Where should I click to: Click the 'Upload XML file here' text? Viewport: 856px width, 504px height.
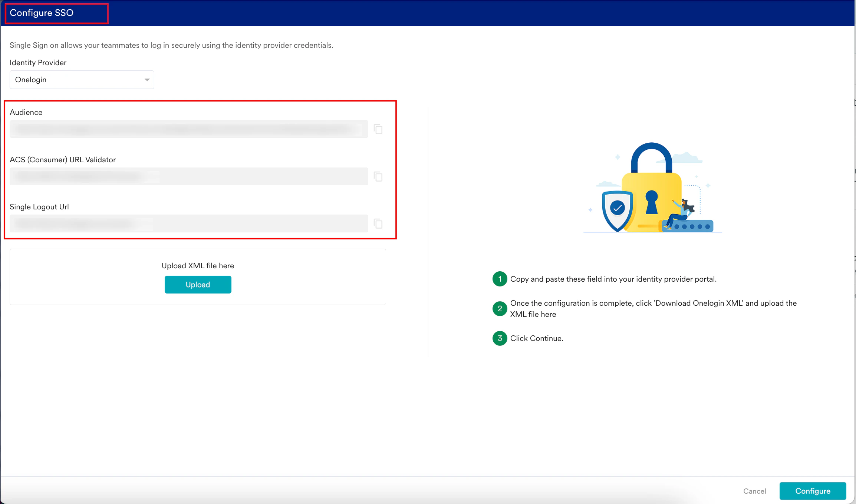pos(198,266)
